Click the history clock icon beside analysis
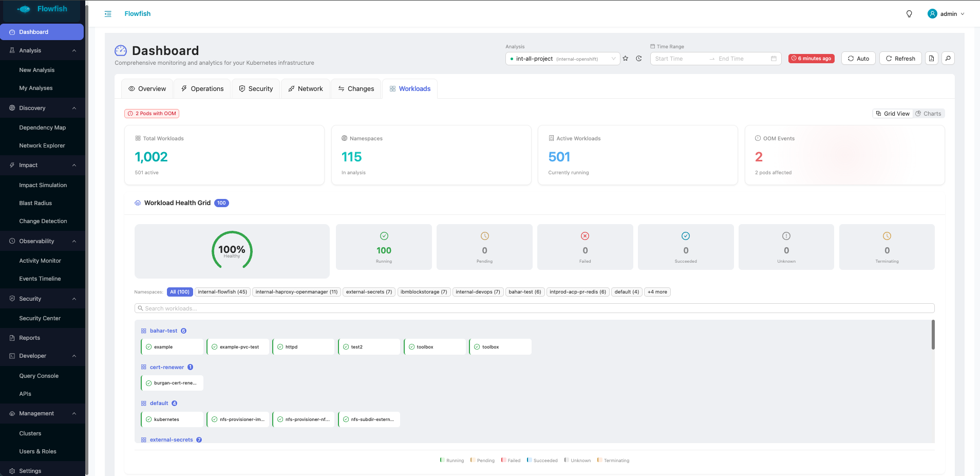Screen dimensions: 980x476 pos(639,59)
